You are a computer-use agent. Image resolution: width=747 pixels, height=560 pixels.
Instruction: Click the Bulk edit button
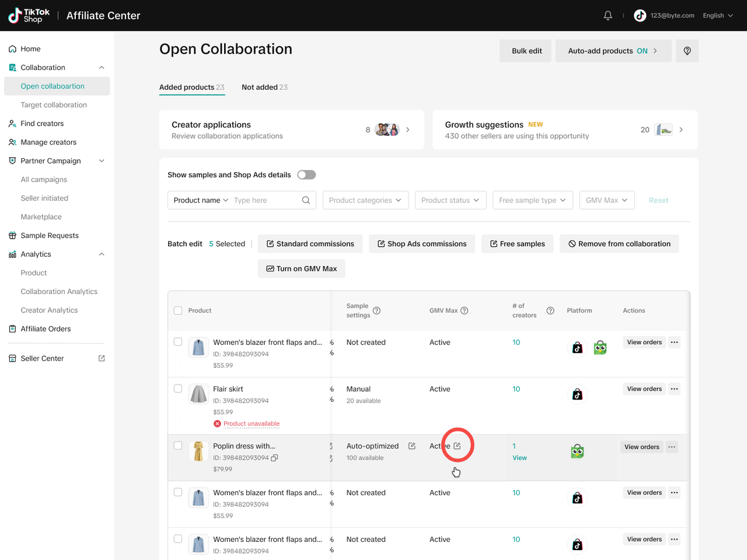(x=526, y=51)
